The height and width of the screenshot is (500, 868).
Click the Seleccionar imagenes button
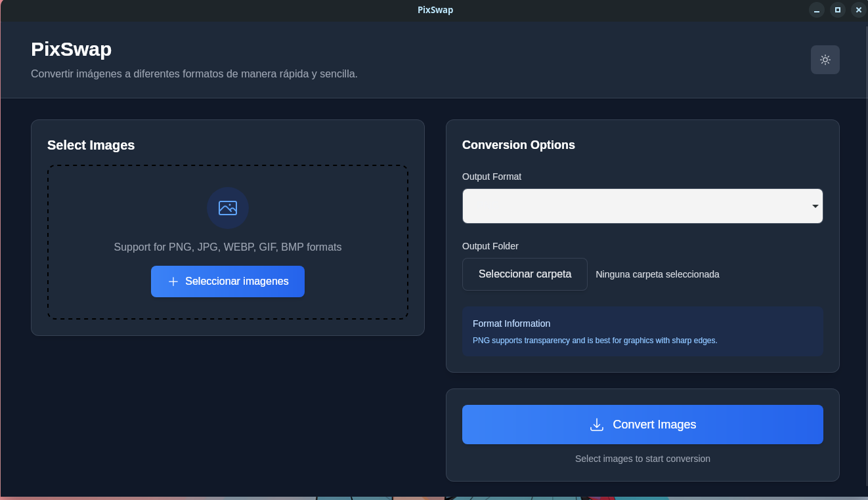point(228,281)
